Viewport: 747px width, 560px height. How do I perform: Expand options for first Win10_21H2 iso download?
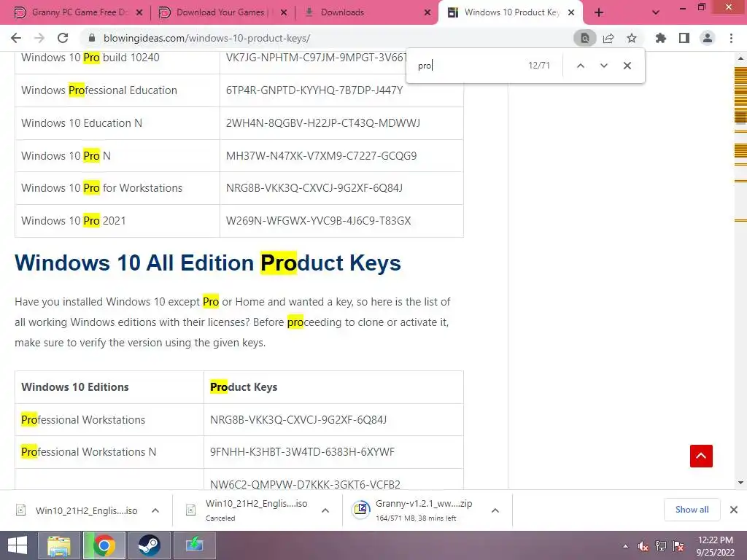[155, 510]
